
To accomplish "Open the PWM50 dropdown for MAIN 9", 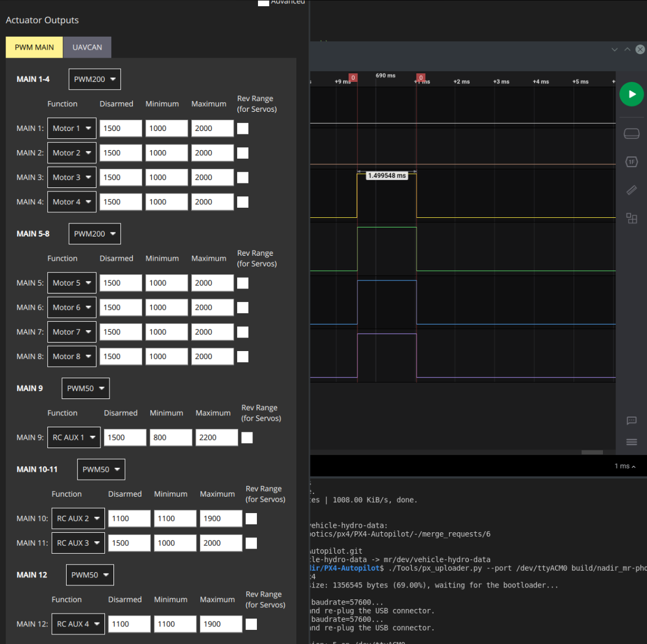I will (x=85, y=388).
